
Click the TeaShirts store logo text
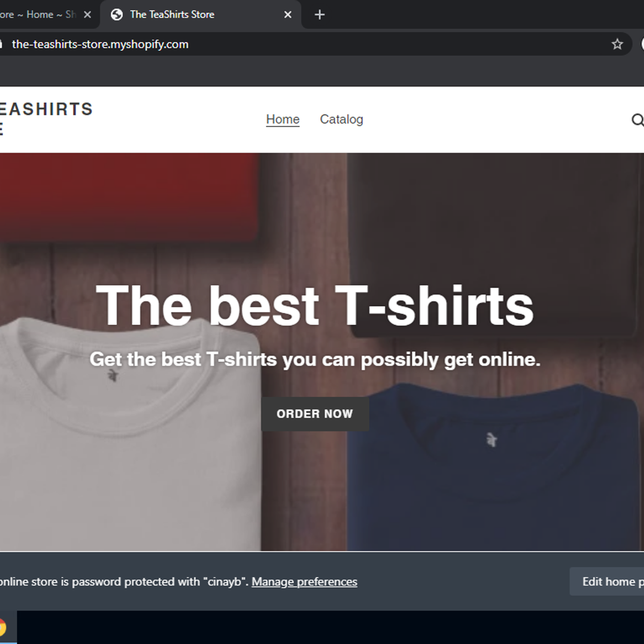[46, 118]
